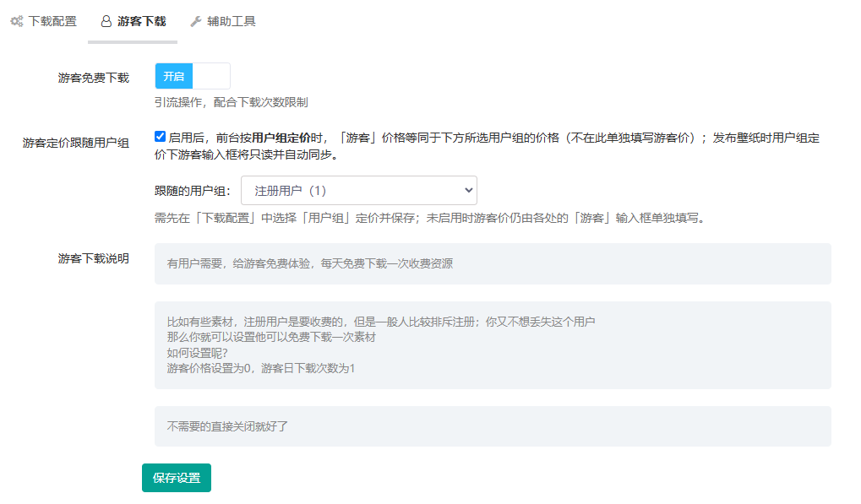The image size is (861, 504).
Task: Switch to the 下载配置 tab label
Action: tap(52, 21)
